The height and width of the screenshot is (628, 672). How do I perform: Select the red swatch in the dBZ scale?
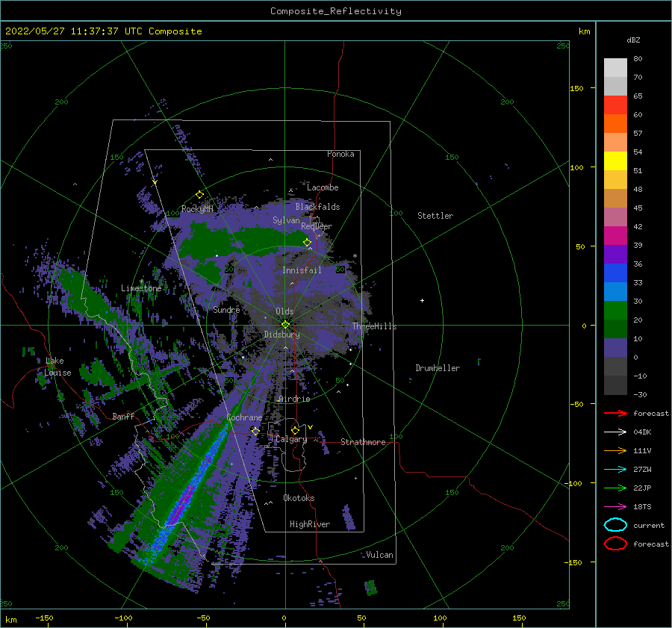615,105
